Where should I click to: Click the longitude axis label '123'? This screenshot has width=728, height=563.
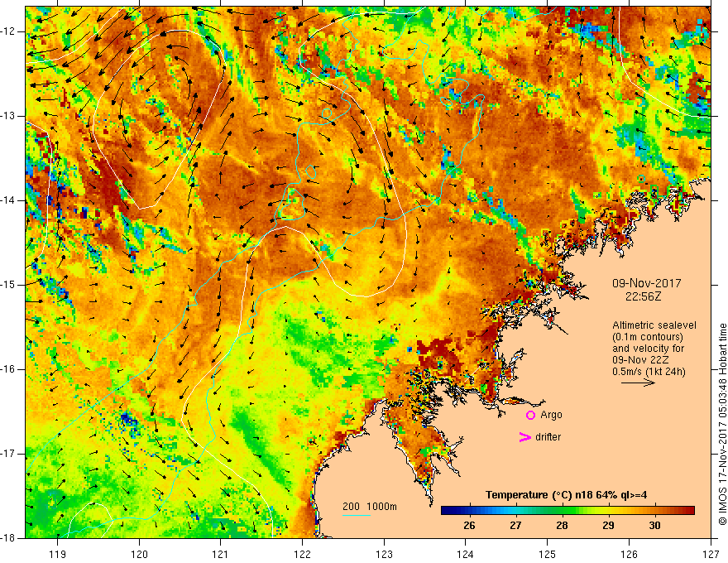point(384,554)
